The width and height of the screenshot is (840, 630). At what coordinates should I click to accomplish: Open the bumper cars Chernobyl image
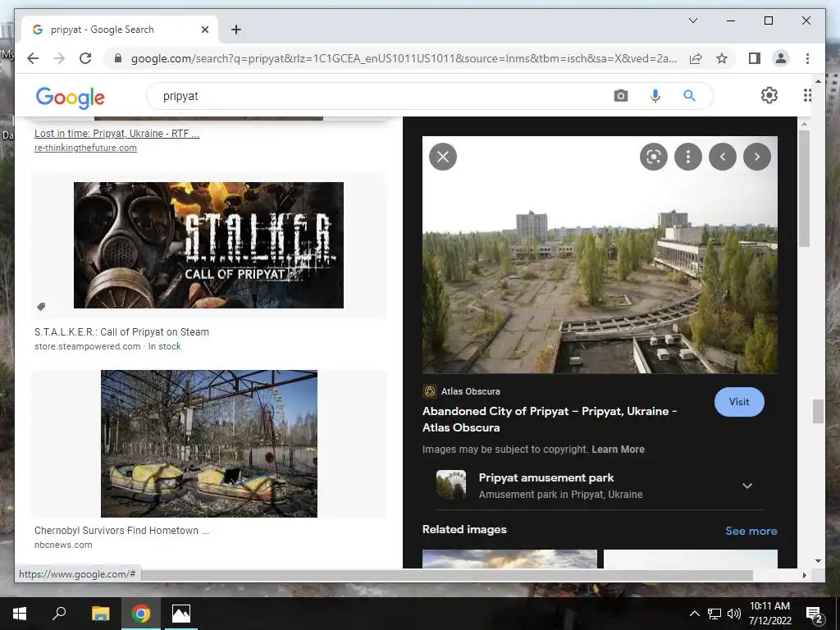[x=209, y=444]
